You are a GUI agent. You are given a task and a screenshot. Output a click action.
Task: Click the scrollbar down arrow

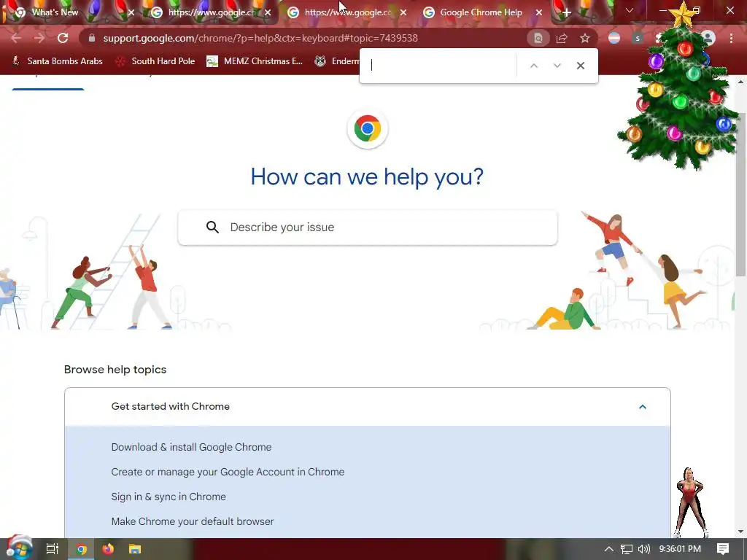tap(741, 532)
